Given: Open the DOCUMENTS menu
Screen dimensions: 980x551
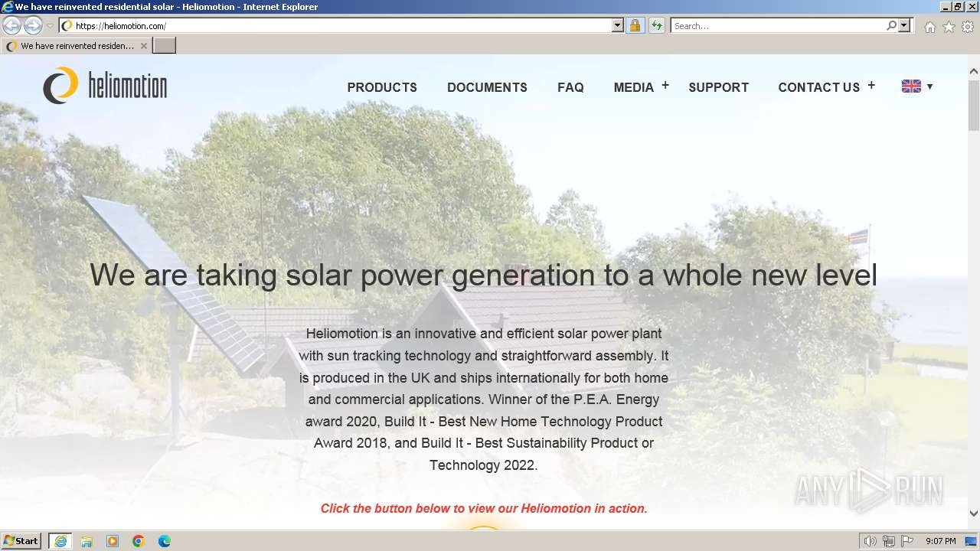Looking at the screenshot, I should [487, 87].
